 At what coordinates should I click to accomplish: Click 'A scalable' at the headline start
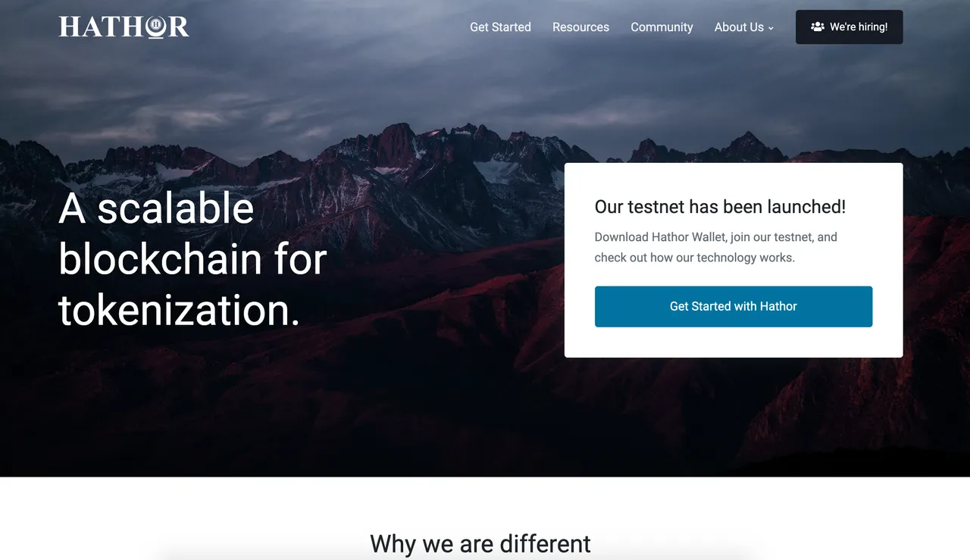pyautogui.click(x=156, y=207)
